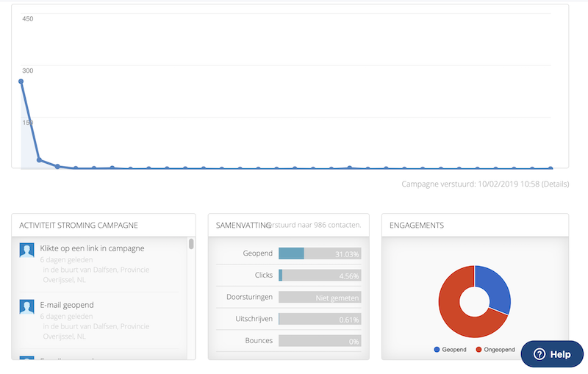The image size is (588, 374).
Task: Select the 'E-mail geopend' activity entry
Action: click(x=67, y=305)
